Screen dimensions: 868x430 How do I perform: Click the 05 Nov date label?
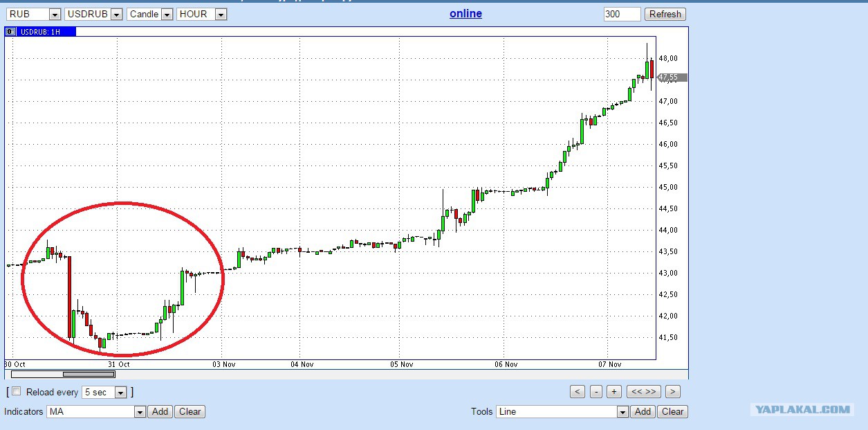(x=401, y=364)
